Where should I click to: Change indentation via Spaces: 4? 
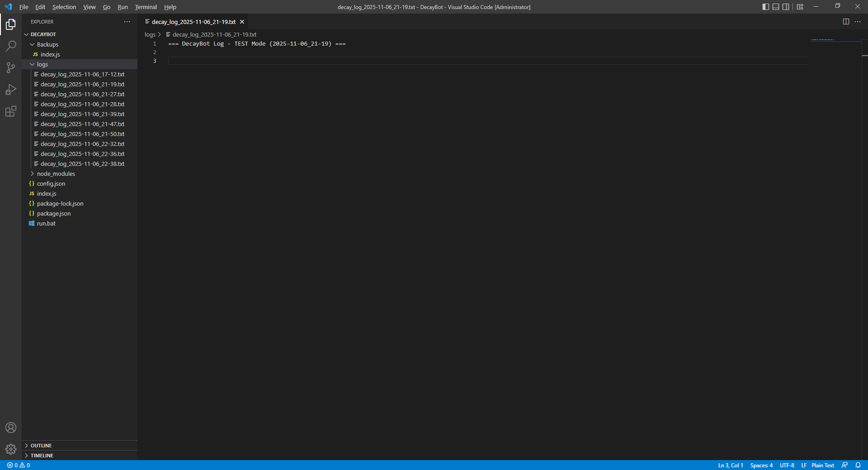tap(761, 465)
